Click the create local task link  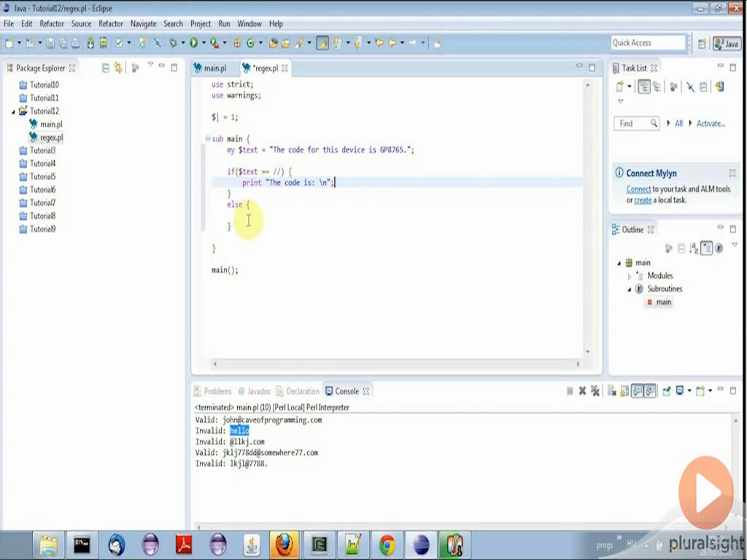click(x=643, y=200)
